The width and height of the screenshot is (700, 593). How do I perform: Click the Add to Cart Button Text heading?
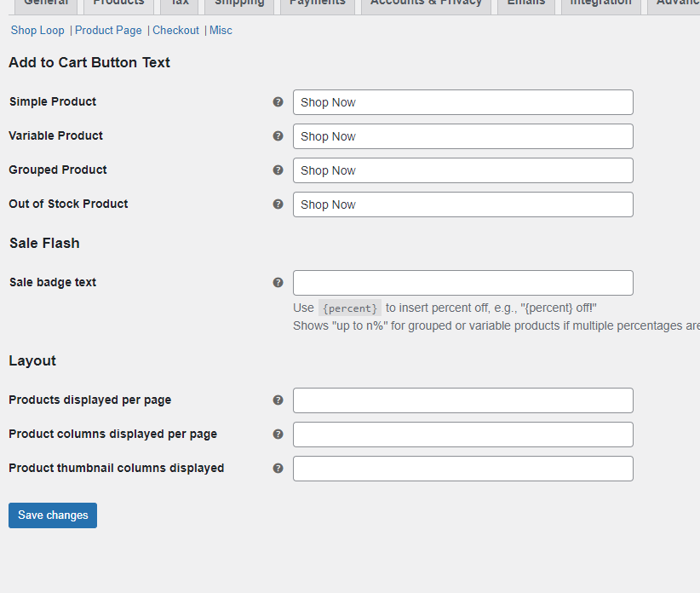click(x=89, y=62)
